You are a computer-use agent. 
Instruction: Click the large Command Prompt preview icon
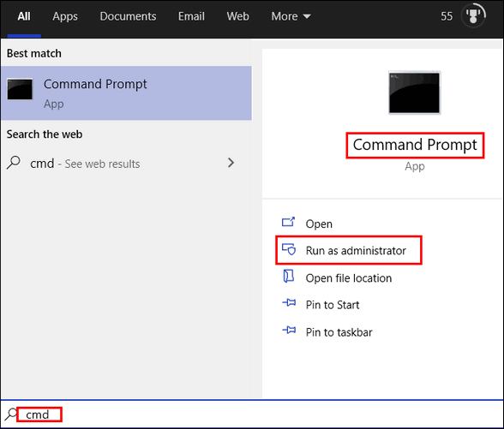414,92
